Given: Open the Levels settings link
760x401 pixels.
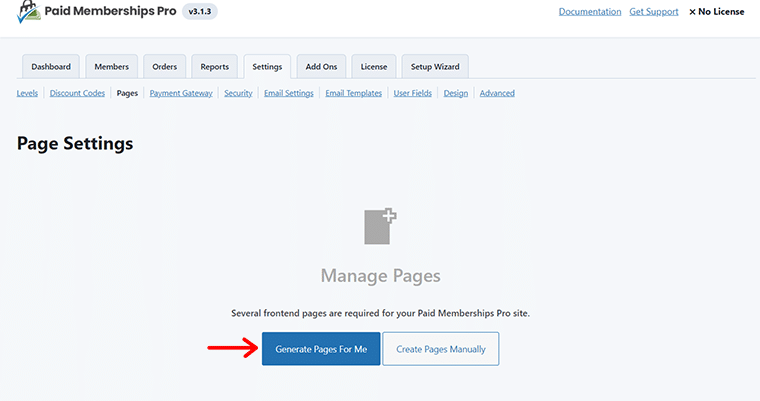Looking at the screenshot, I should pyautogui.click(x=27, y=93).
